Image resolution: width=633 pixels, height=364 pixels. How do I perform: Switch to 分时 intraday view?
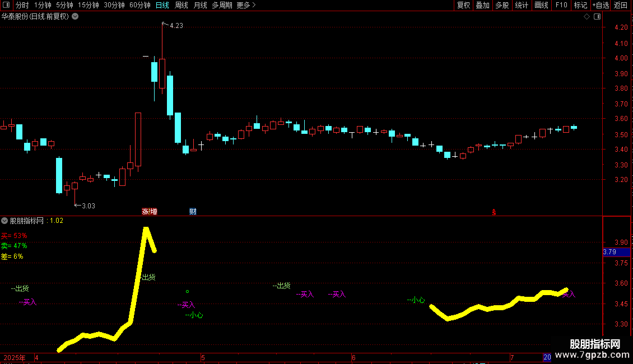[22, 5]
